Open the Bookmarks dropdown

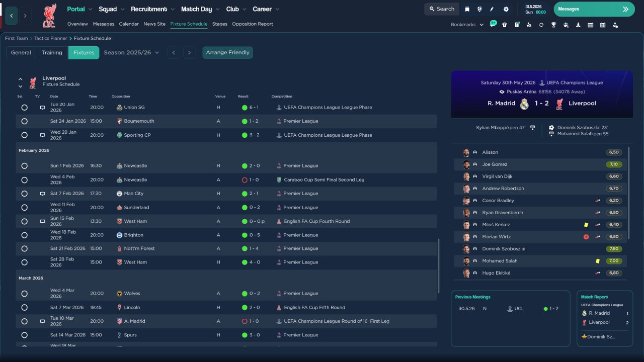467,25
